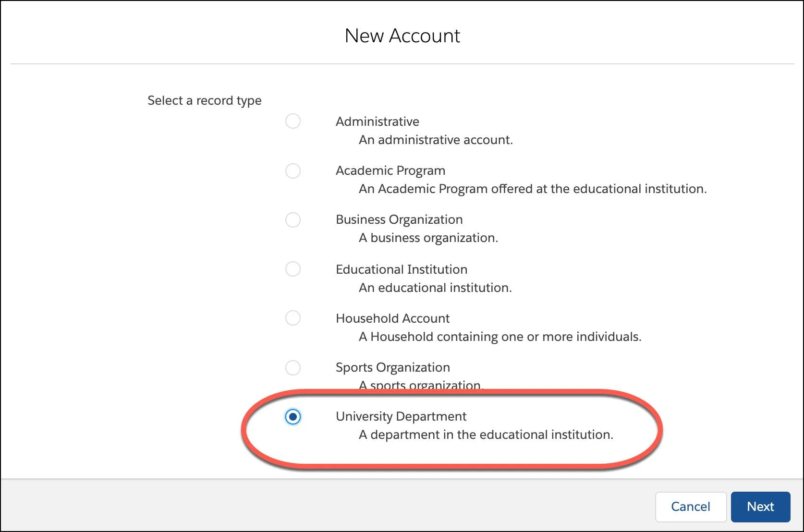The width and height of the screenshot is (804, 532).
Task: Select the Academic Program radio button
Action: (293, 171)
